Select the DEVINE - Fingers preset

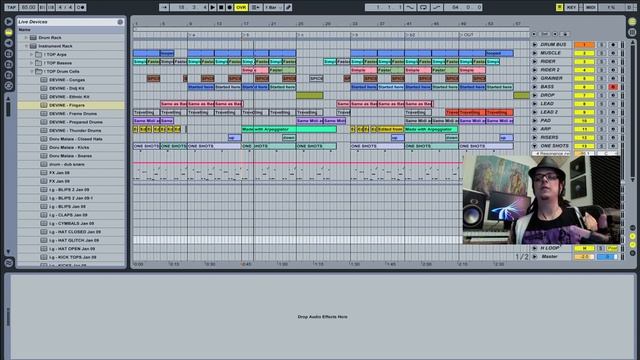pyautogui.click(x=71, y=105)
